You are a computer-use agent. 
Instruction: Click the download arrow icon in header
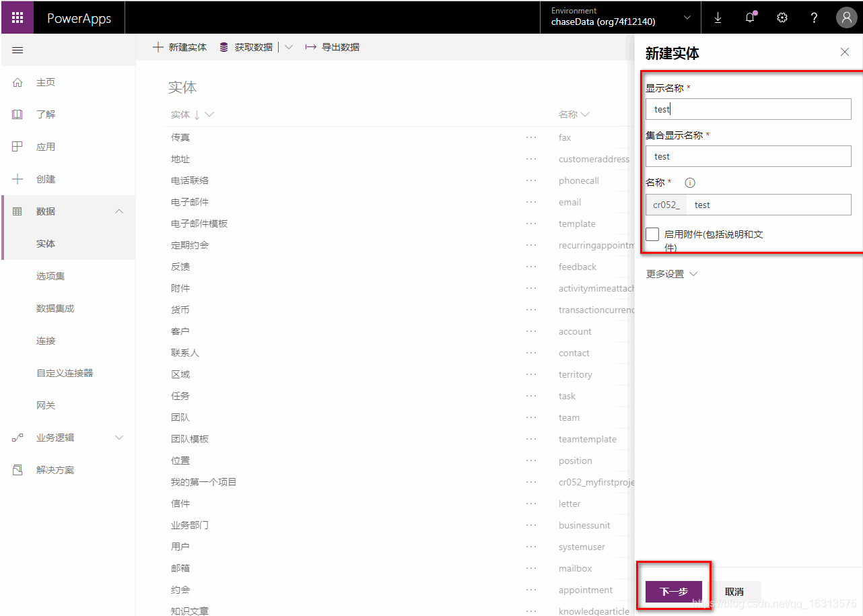718,18
